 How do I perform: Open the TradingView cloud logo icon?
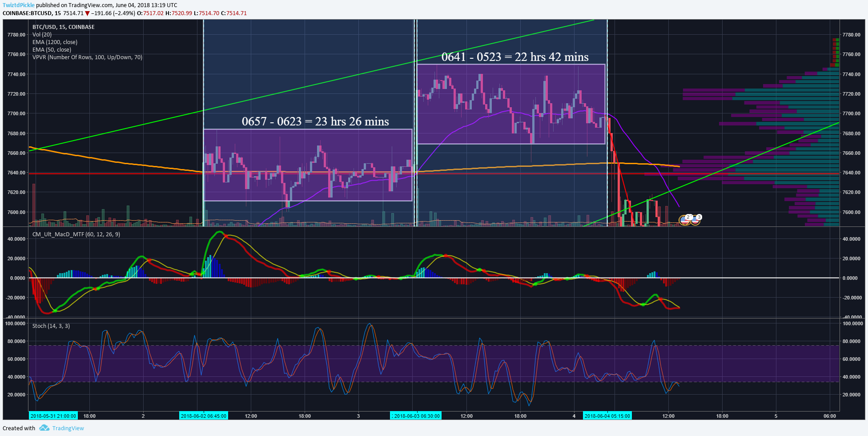coord(44,428)
